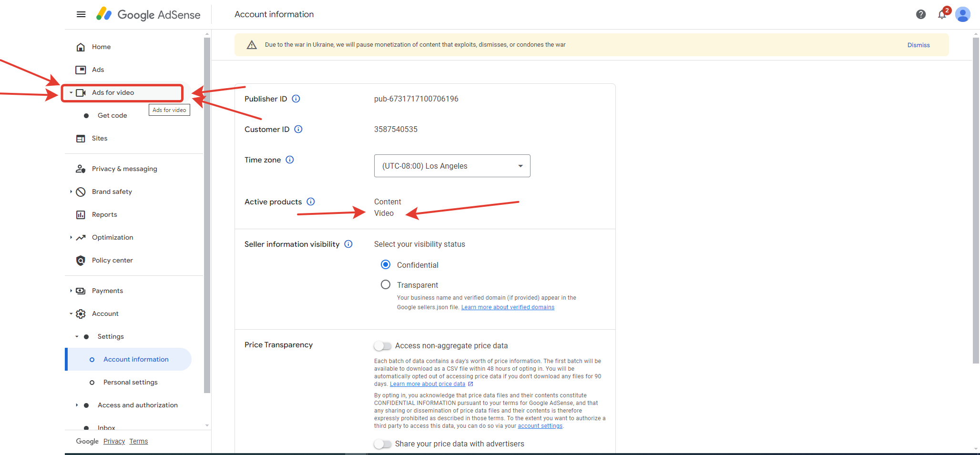Expand the Optimization section

[71, 237]
